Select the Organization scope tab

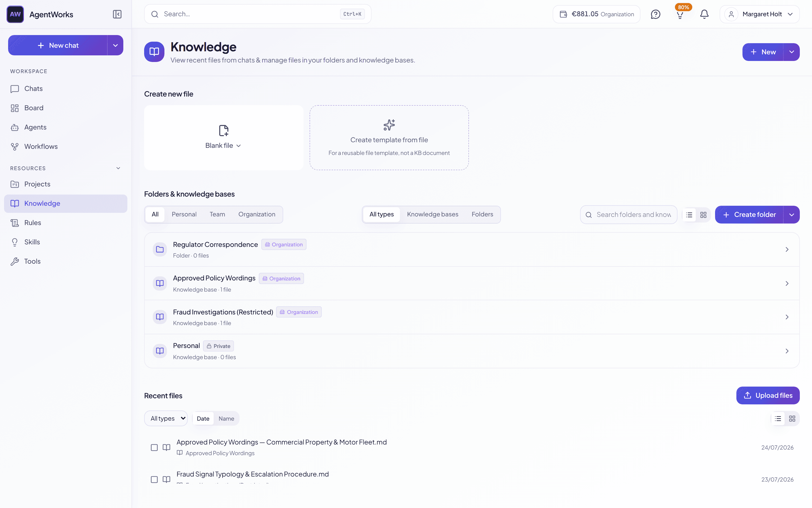(257, 214)
